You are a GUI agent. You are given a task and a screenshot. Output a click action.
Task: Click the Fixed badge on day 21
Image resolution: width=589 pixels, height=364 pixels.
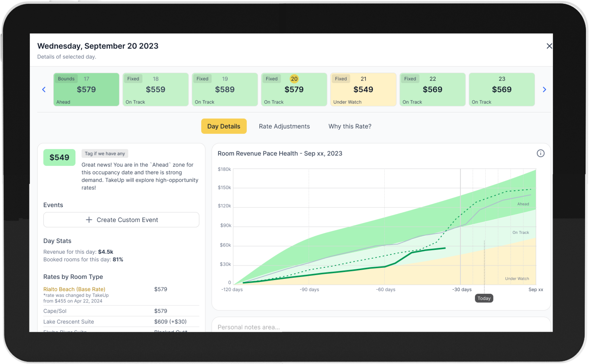click(x=341, y=78)
